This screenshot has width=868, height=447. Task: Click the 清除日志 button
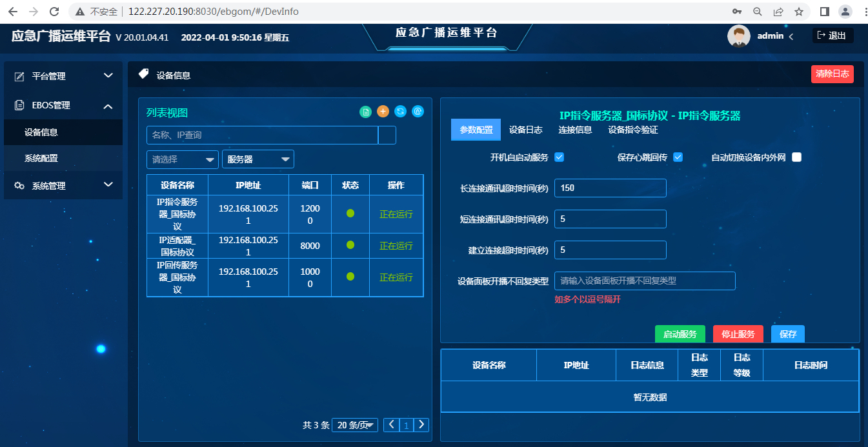tap(832, 74)
